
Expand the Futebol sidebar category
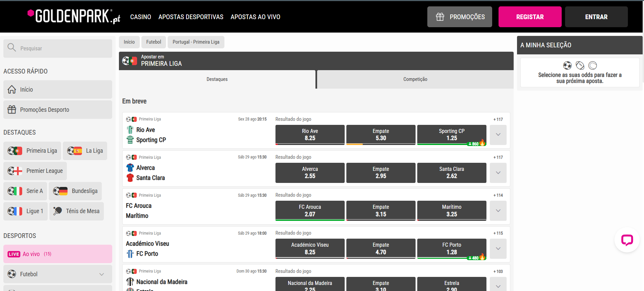click(101, 274)
